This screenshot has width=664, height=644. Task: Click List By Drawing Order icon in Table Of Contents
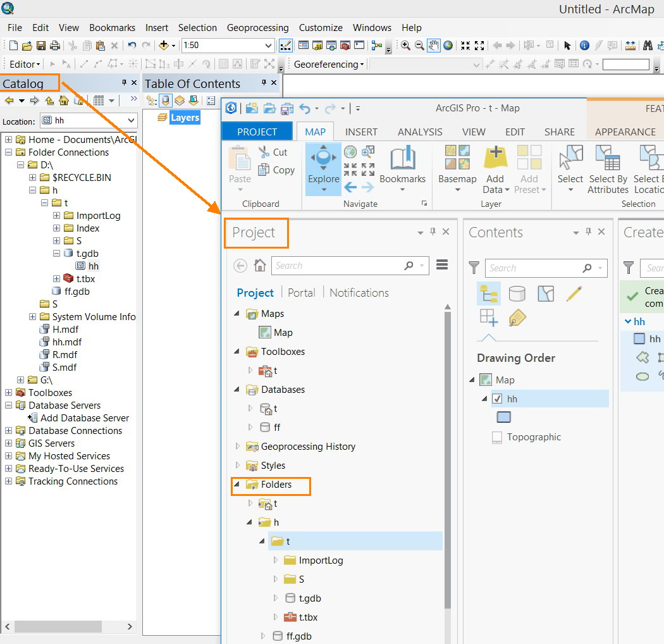tap(152, 101)
